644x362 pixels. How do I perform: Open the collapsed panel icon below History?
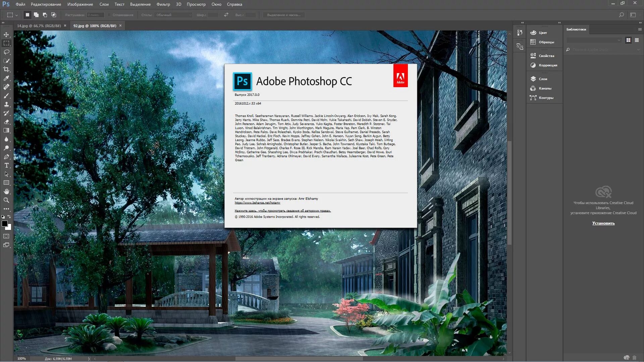[520, 46]
